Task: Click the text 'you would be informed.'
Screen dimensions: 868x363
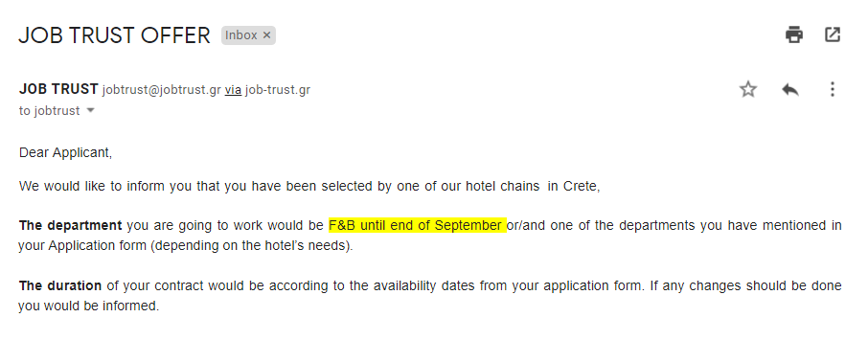Action: (88, 306)
